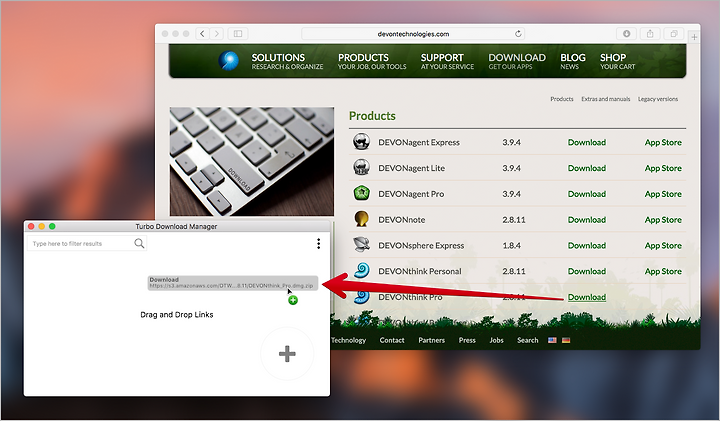Click the DEVONtechnologies globe logo

[229, 61]
